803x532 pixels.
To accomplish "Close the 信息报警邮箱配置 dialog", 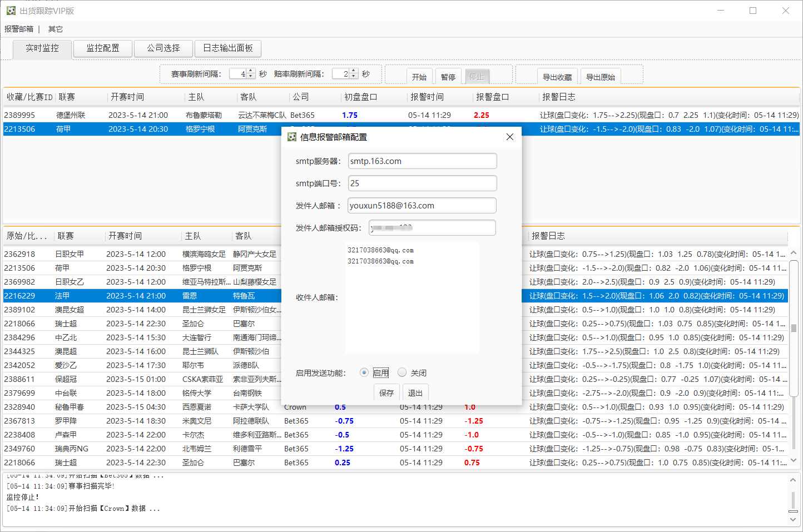I will point(509,137).
